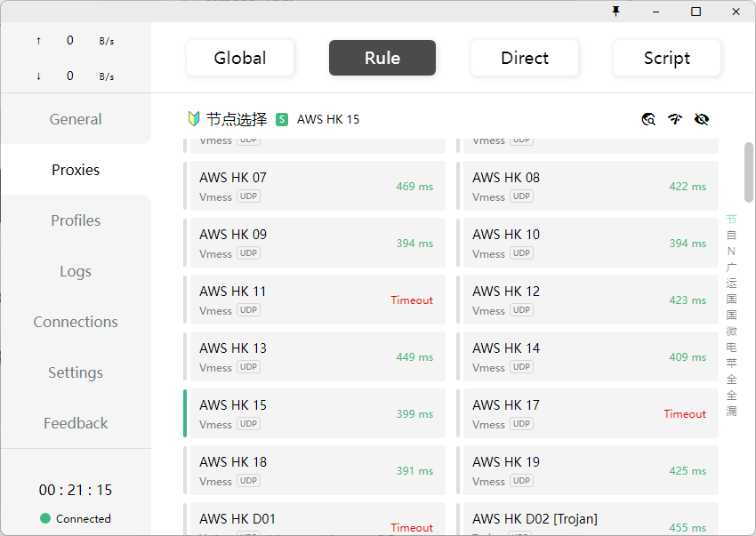Retest the 422 ms latency value
756x536 pixels.
tap(688, 187)
